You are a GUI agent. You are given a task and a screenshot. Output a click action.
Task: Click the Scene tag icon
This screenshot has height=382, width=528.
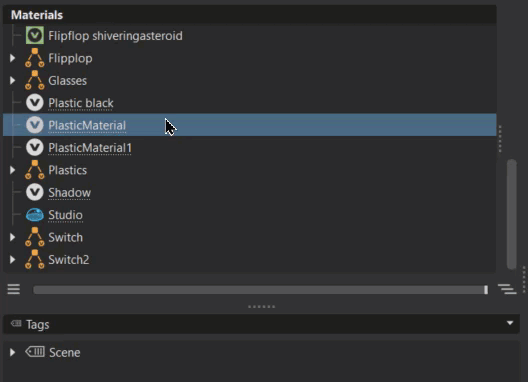35,352
